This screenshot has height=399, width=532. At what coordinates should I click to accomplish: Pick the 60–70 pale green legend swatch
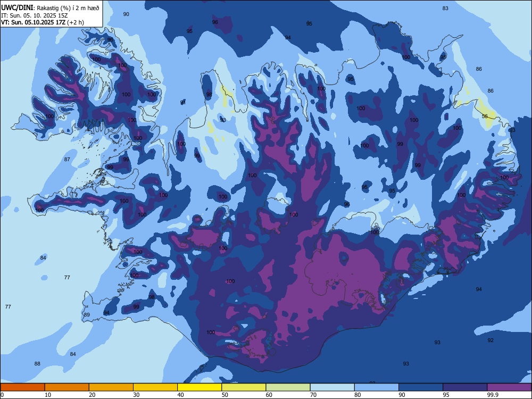click(288, 387)
